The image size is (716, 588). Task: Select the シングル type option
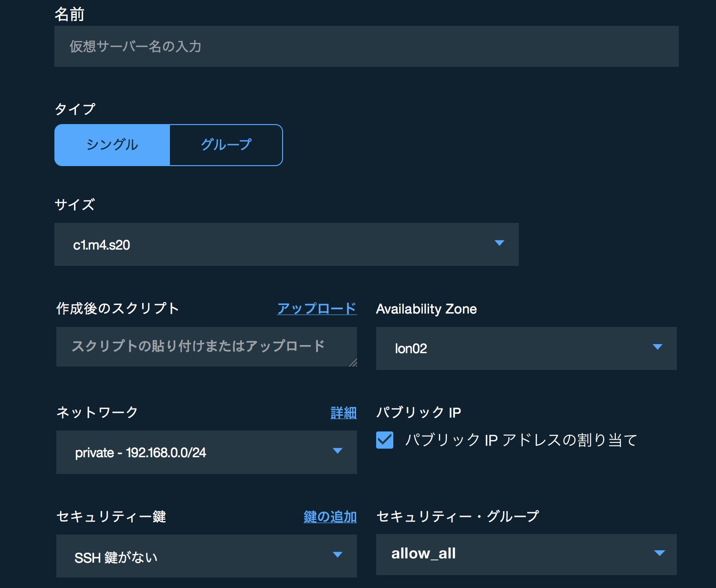(x=112, y=145)
